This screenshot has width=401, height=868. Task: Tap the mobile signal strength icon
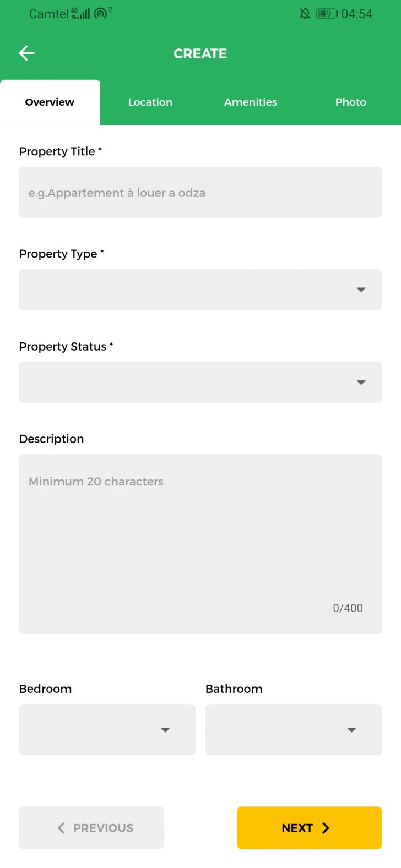80,13
